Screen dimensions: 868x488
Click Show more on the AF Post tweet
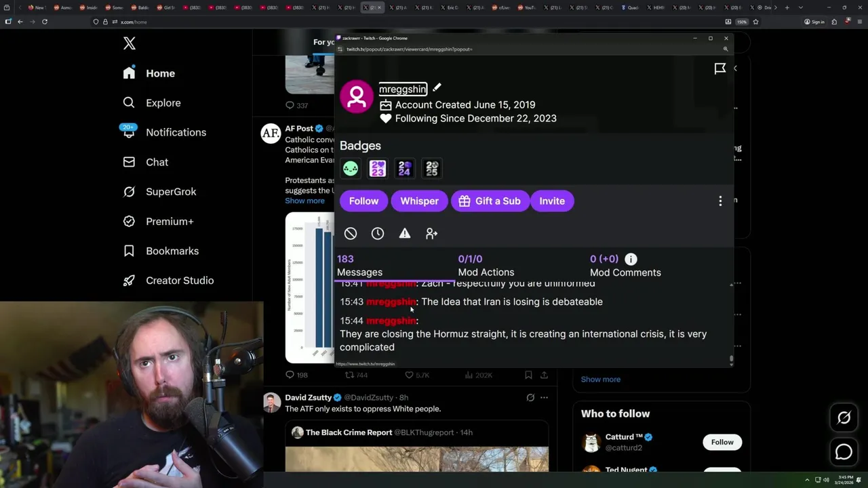304,201
